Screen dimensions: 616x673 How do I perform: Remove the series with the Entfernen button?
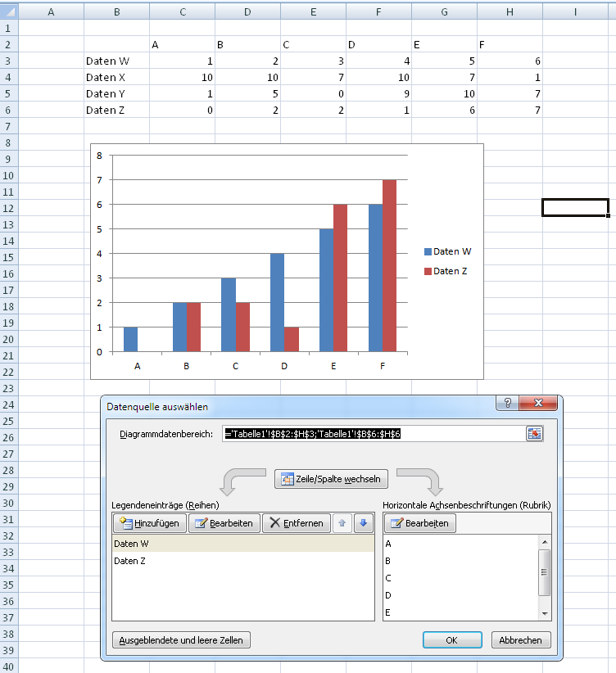point(296,523)
